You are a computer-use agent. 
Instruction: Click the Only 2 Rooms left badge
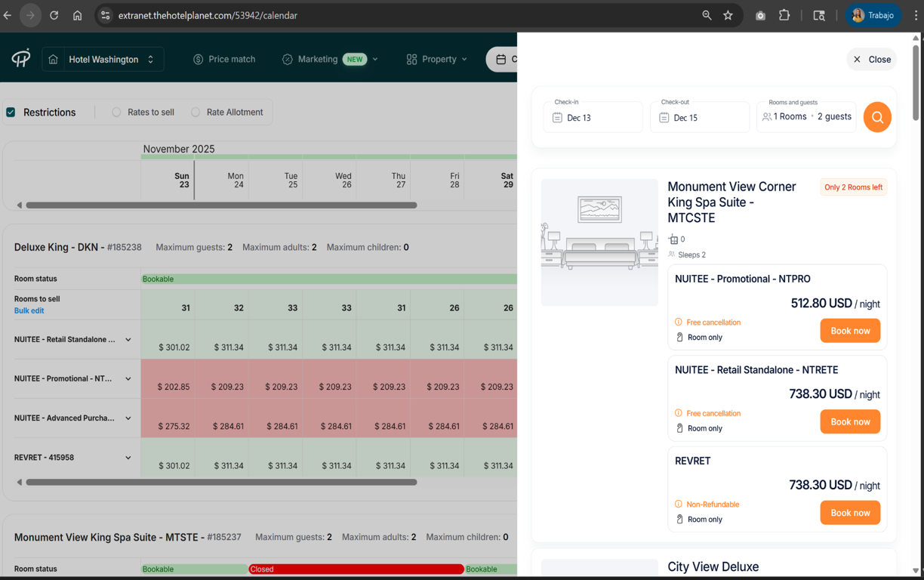tap(853, 187)
